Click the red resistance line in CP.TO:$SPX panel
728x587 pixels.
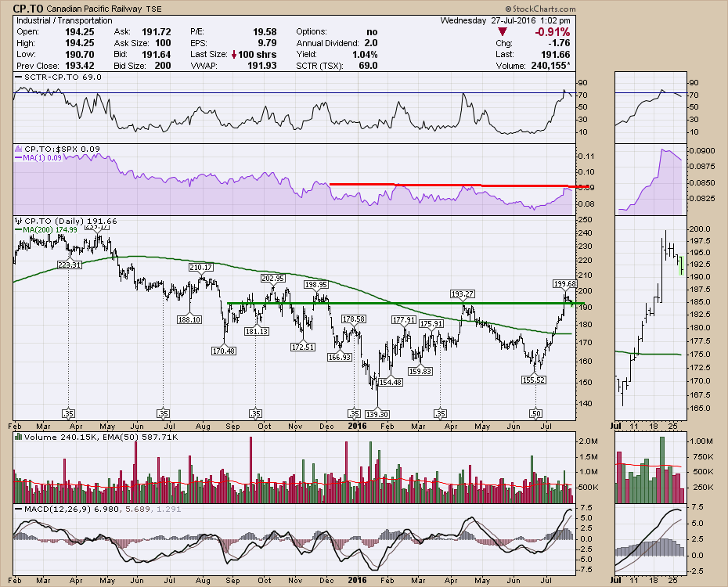460,185
